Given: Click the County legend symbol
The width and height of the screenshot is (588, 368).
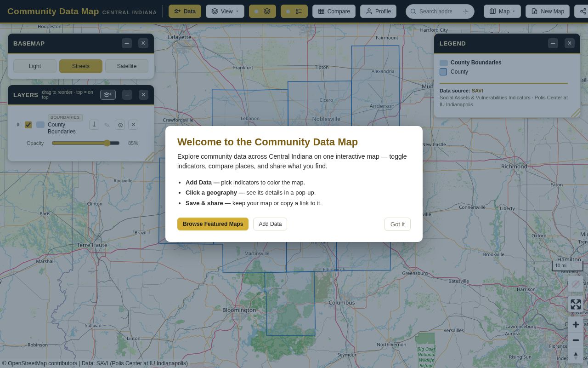Looking at the screenshot, I should [x=443, y=72].
